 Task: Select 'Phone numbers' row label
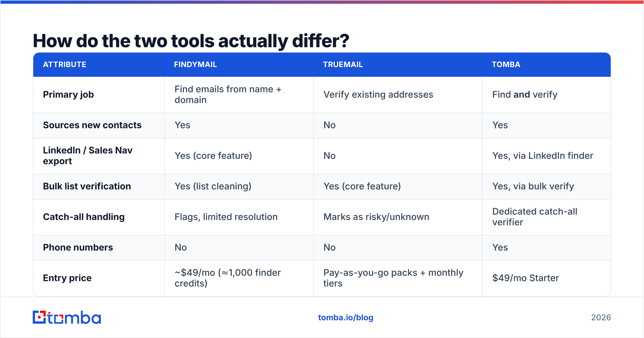78,248
